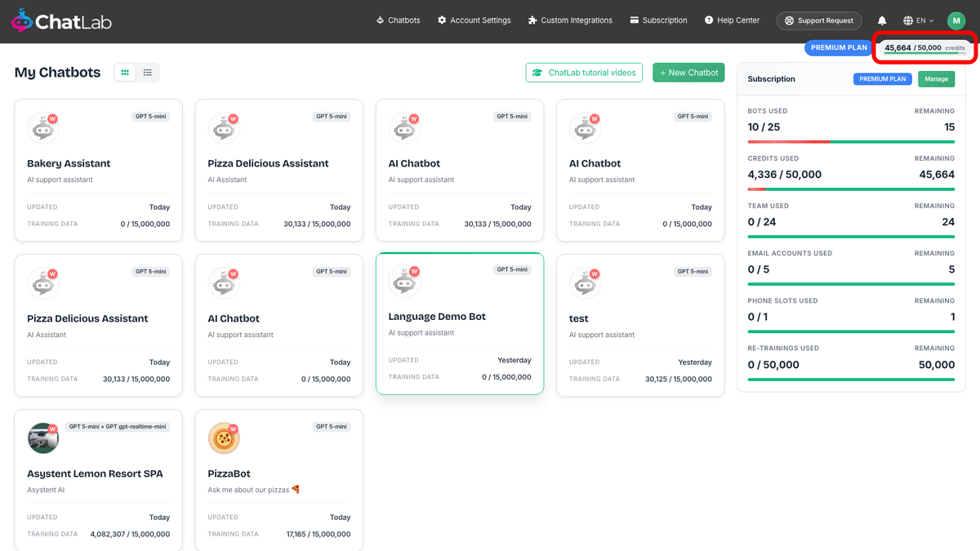Click GPT 5-mini tag on Bakery Assistant card

[151, 117]
